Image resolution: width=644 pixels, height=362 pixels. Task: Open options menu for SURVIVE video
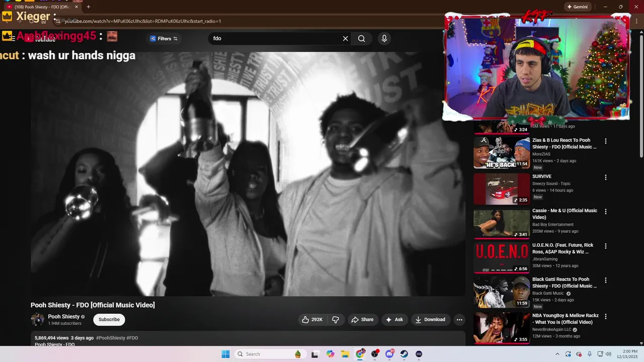pos(606,177)
